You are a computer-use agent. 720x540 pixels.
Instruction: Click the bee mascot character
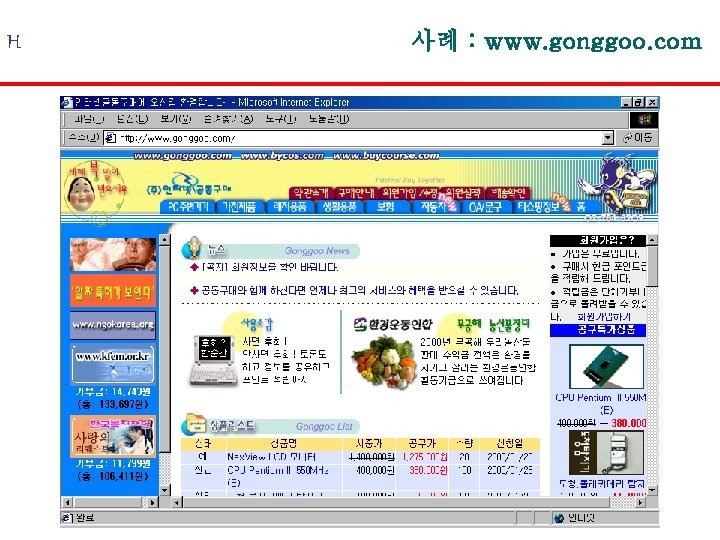pos(618,185)
